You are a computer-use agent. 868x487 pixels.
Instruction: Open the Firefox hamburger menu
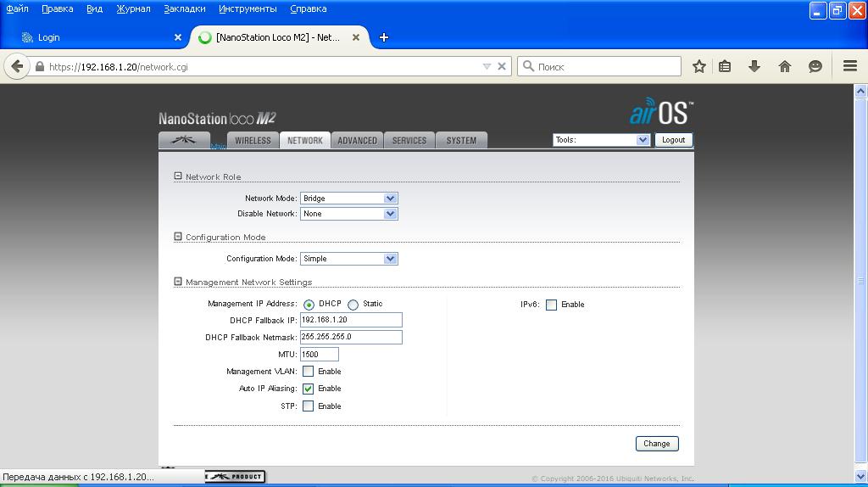click(x=850, y=66)
